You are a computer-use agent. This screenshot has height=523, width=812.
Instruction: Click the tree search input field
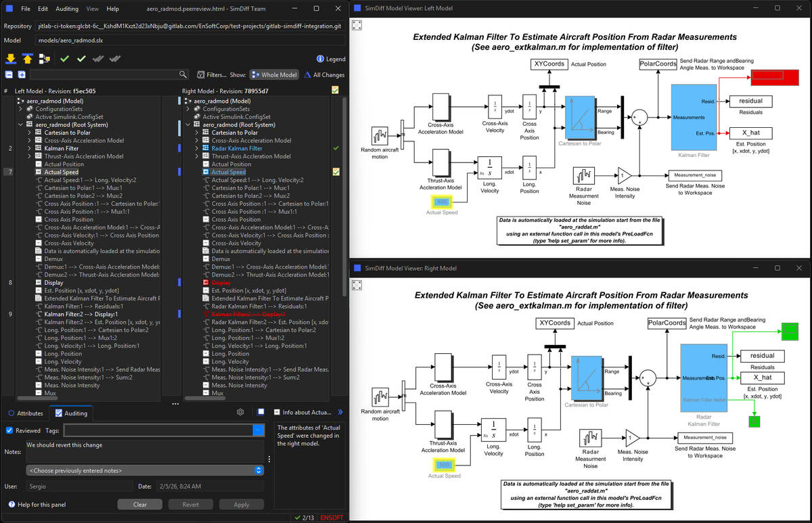(x=104, y=75)
